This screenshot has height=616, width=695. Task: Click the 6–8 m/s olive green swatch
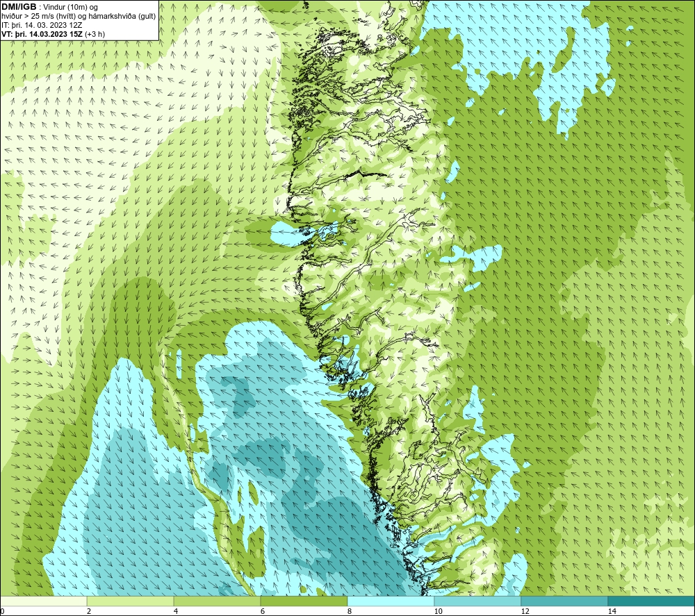pyautogui.click(x=304, y=601)
